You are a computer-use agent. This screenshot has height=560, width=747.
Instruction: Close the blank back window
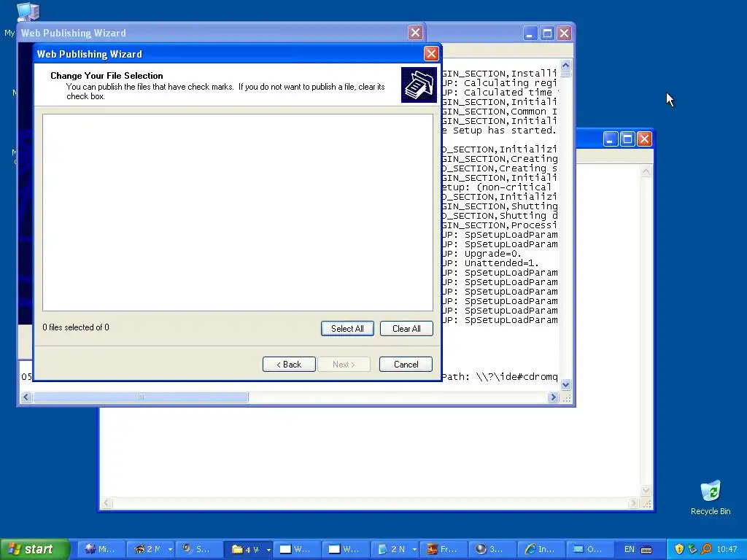pyautogui.click(x=644, y=139)
